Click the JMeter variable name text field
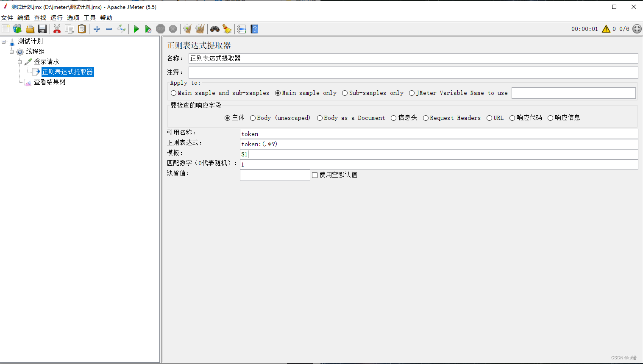This screenshot has height=364, width=643. (x=573, y=93)
